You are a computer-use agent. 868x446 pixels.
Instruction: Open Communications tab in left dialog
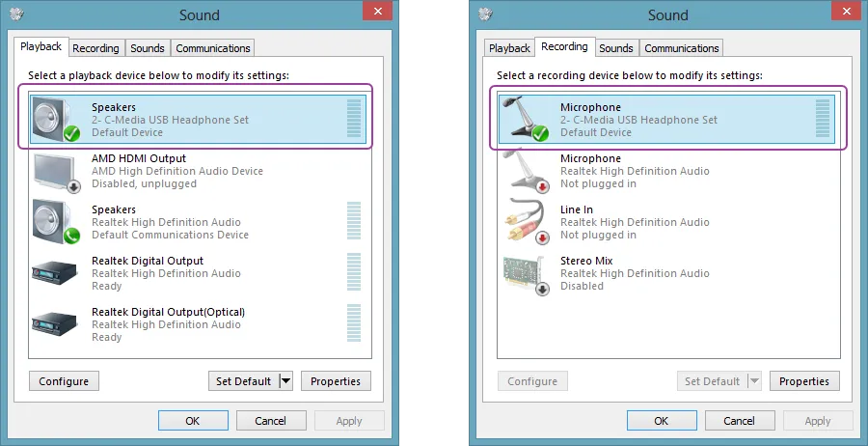tap(213, 48)
